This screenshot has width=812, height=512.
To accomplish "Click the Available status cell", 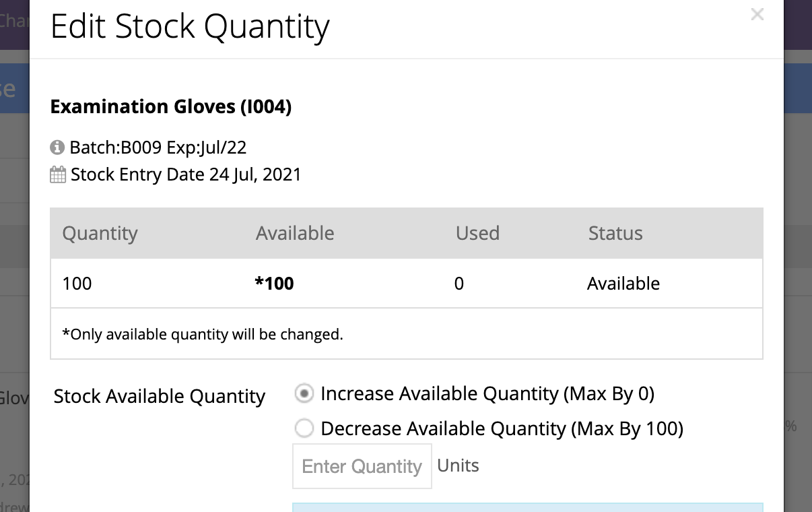I will coord(623,284).
